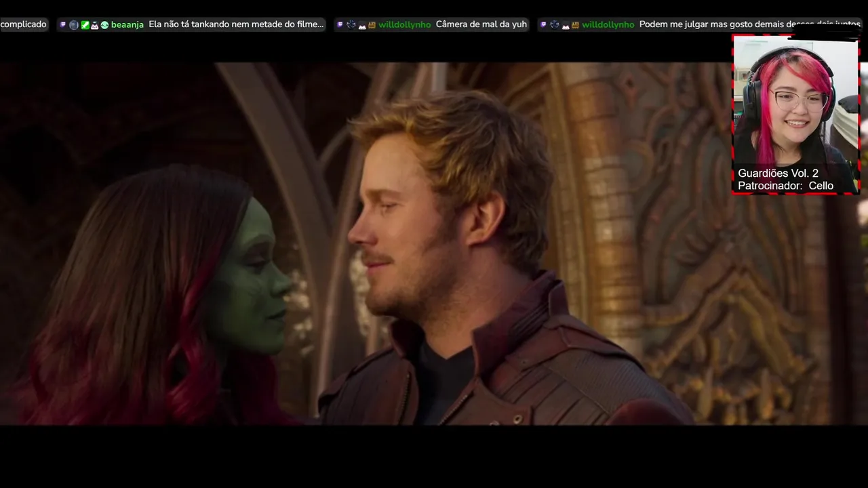This screenshot has width=868, height=488.
Task: Click the 'Guardiões Vol. 2' caption text
Action: tap(778, 173)
